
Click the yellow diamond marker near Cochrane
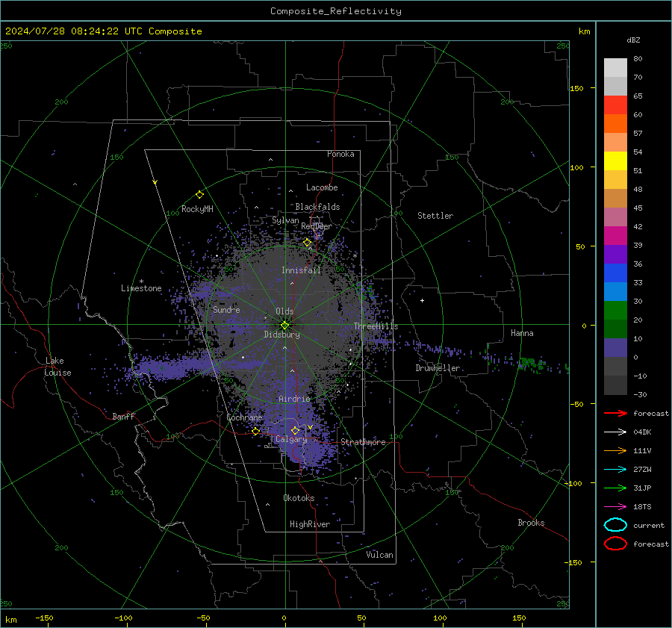[x=256, y=432]
